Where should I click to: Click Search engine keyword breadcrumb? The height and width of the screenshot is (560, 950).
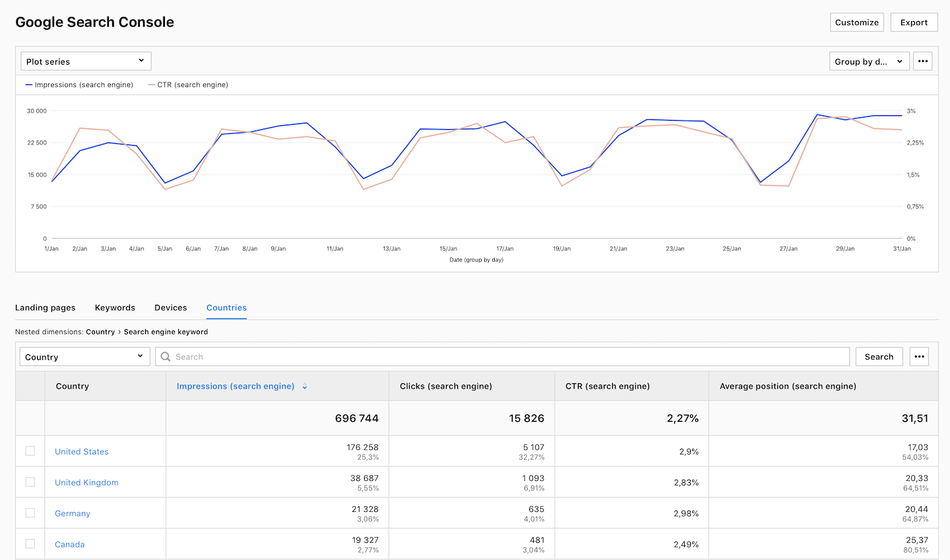pos(166,332)
